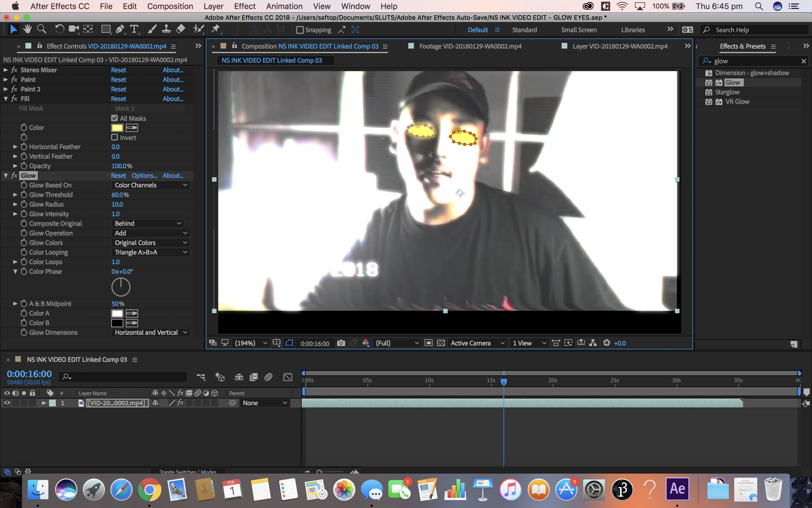This screenshot has height=508, width=812.
Task: Click the composition mini-flowchart icon in timeline
Action: [201, 377]
